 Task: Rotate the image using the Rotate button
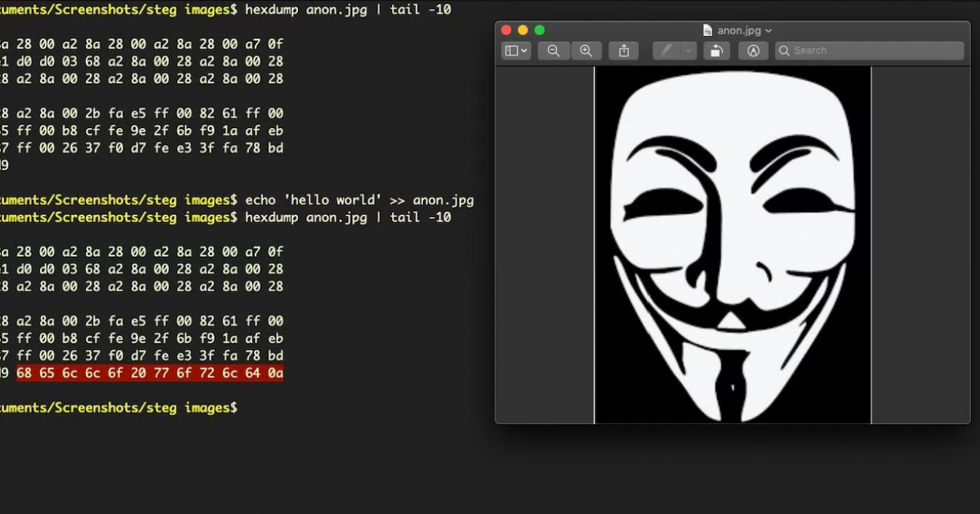tap(715, 51)
